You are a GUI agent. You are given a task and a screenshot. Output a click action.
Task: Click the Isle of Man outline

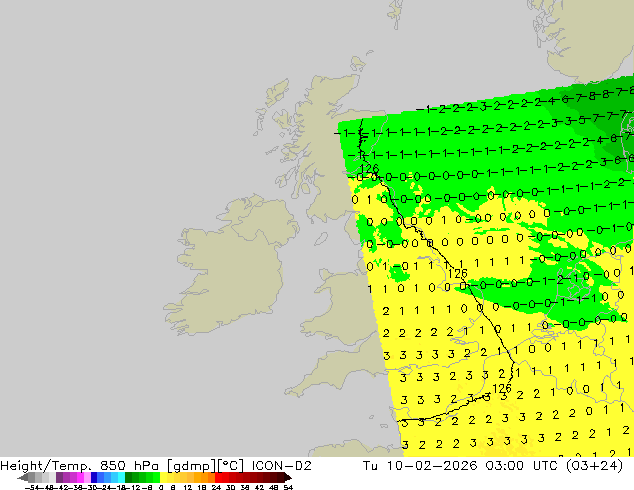click(321, 239)
